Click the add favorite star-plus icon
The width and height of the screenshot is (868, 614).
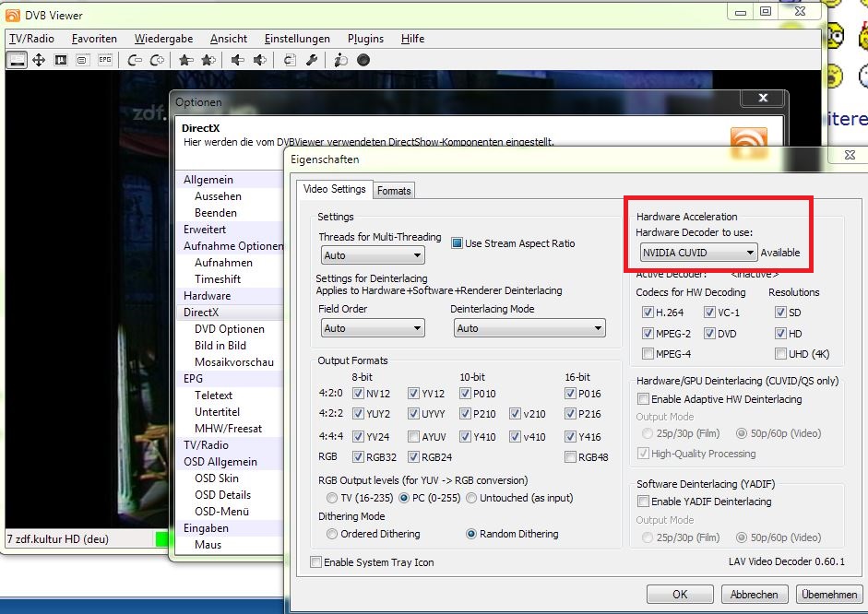pos(208,60)
